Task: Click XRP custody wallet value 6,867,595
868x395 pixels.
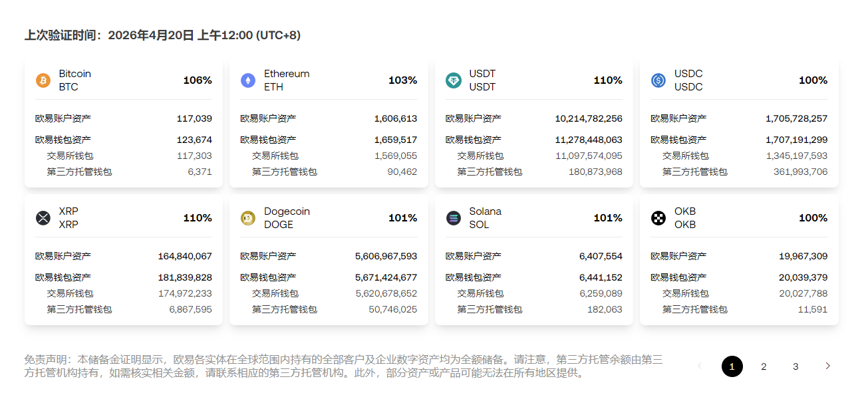Action: point(191,309)
